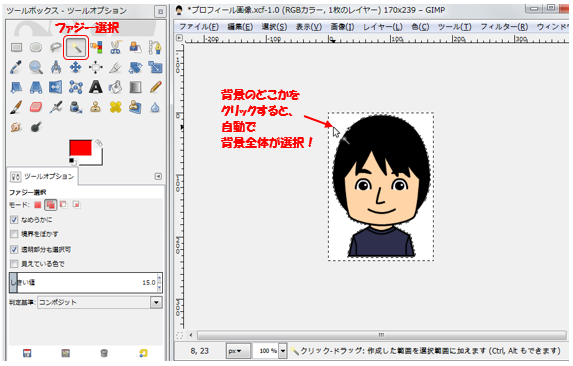Select the Measure compass tool
Image resolution: width=573 pixels, height=366 pixels.
[56, 67]
